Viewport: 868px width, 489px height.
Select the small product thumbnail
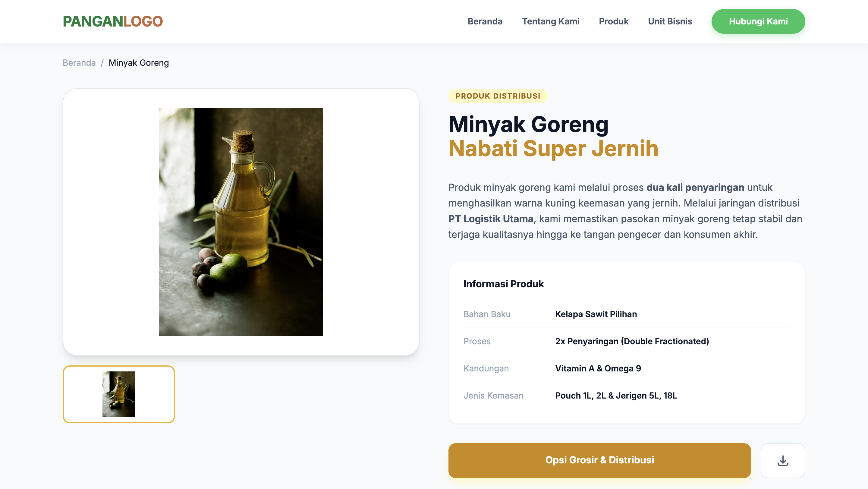[119, 394]
